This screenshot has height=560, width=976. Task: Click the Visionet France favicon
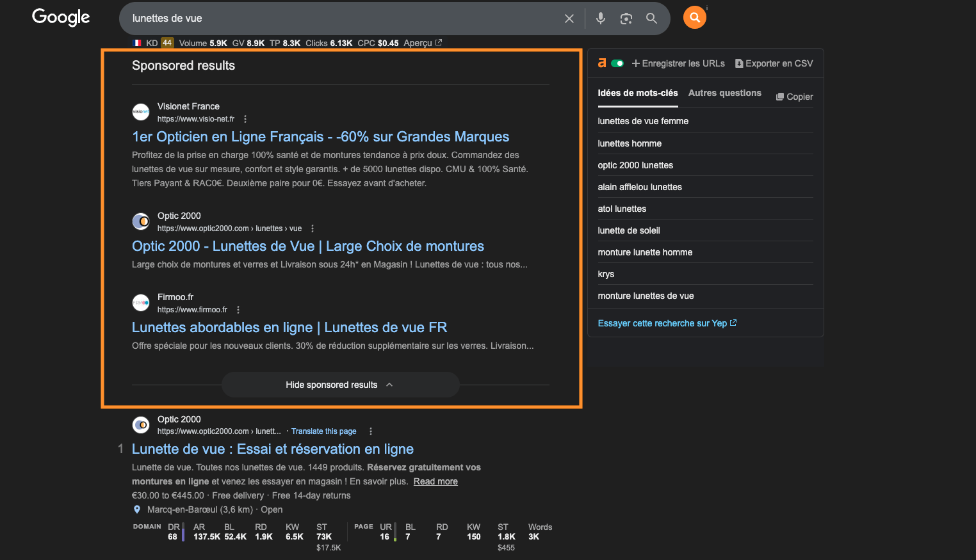pos(141,112)
